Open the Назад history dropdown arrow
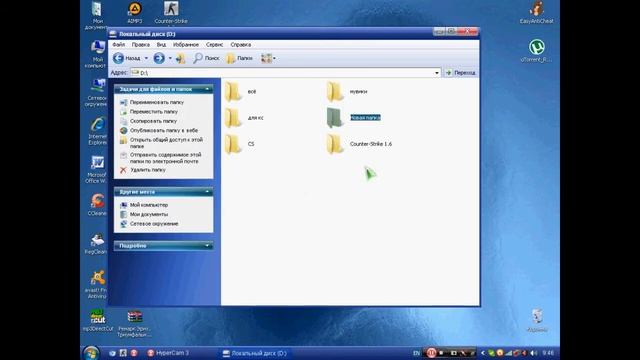The height and width of the screenshot is (360, 640). (146, 58)
